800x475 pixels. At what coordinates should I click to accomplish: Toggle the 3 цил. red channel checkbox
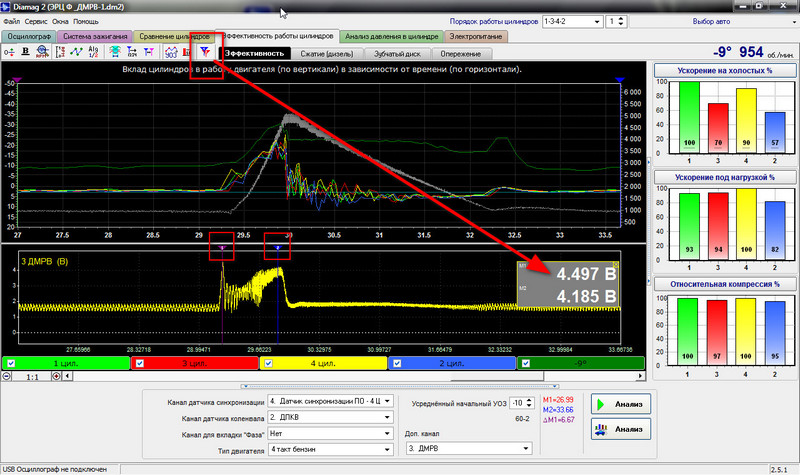point(140,363)
